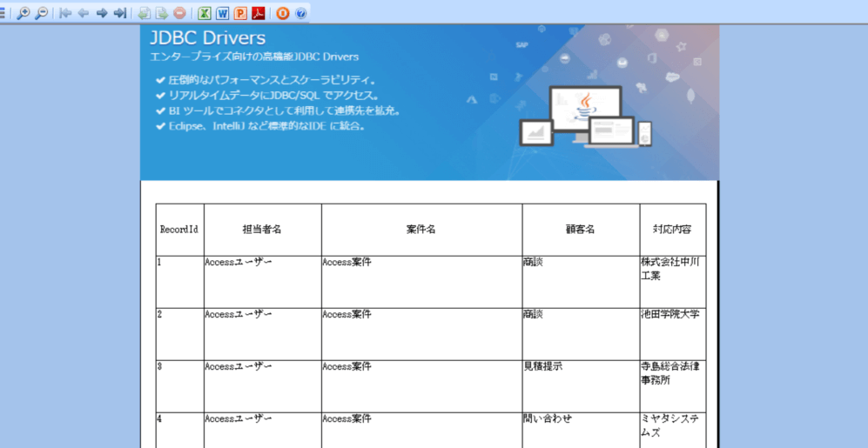Click the navigate back document icon
Viewport: 868px width, 448px height.
tap(144, 13)
